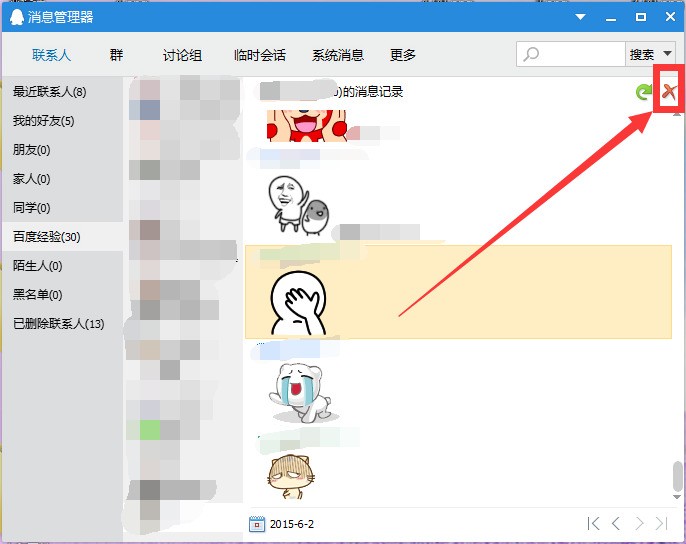Screen dimensions: 686x544
Task: Jump to the last page of records
Action: (x=662, y=523)
